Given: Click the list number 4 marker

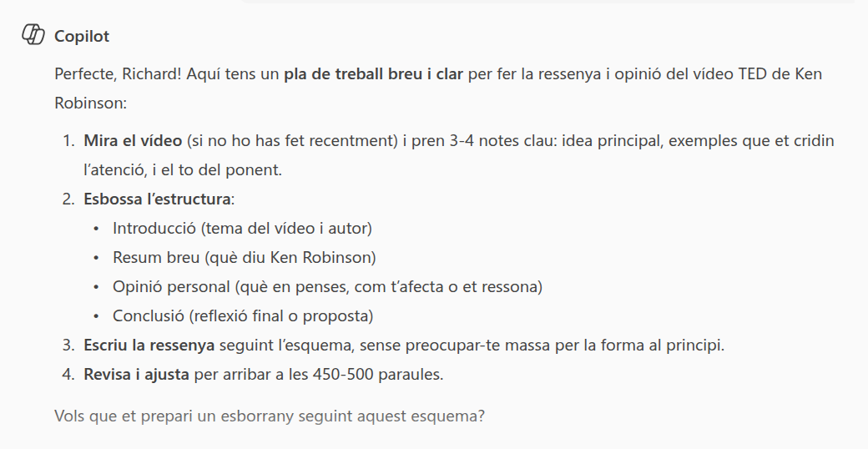Looking at the screenshot, I should 68,374.
